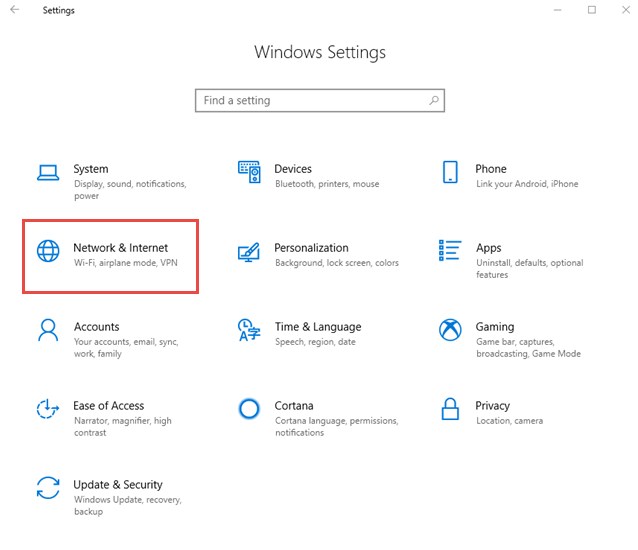Open Gaming settings label

(495, 327)
